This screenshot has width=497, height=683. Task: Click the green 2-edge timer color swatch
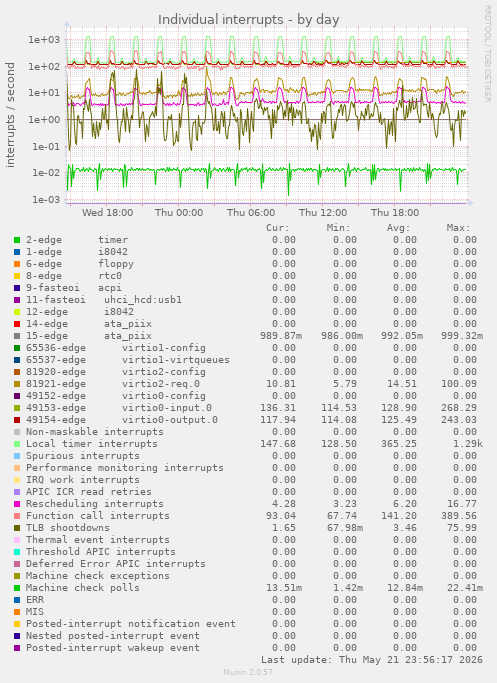[x=17, y=240]
